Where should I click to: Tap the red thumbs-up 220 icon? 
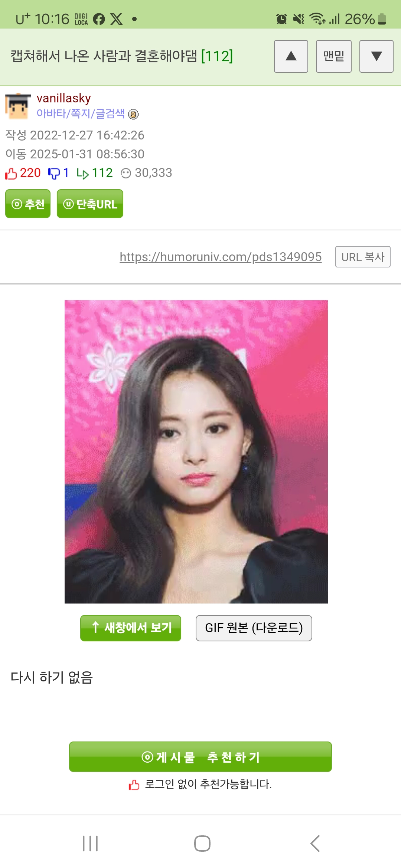[11, 173]
